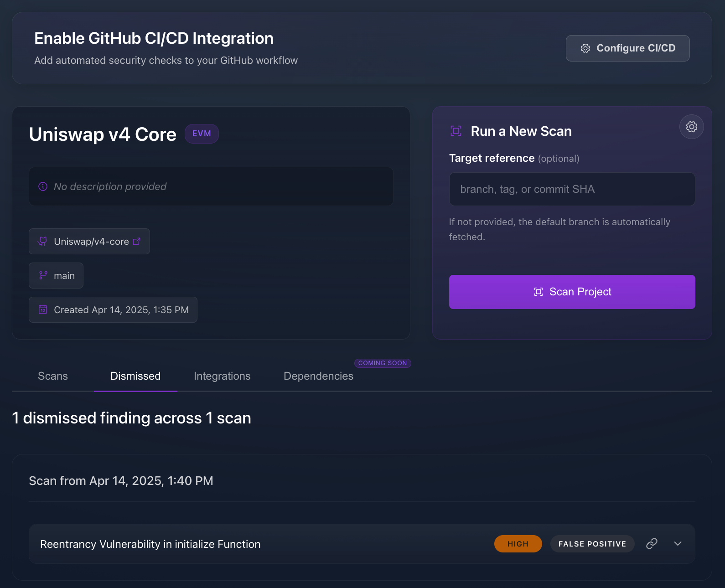Open scan settings gear icon
This screenshot has height=588, width=725.
pos(691,127)
